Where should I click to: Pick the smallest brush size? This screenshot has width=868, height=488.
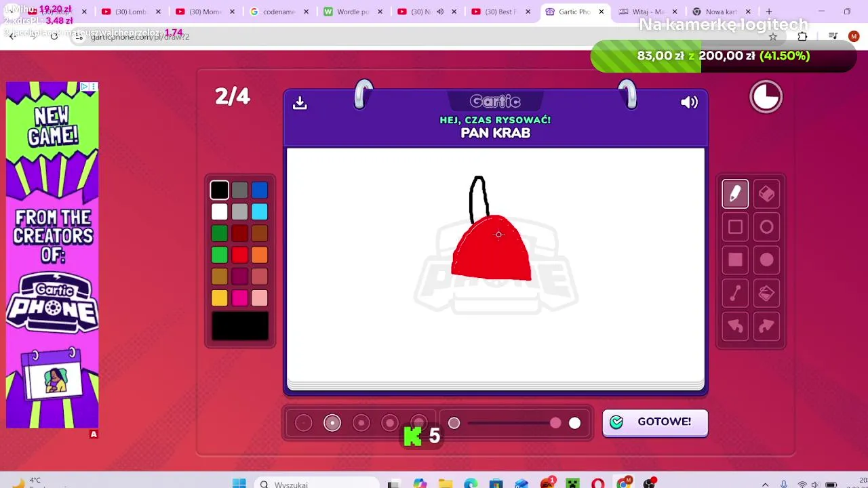[304, 423]
